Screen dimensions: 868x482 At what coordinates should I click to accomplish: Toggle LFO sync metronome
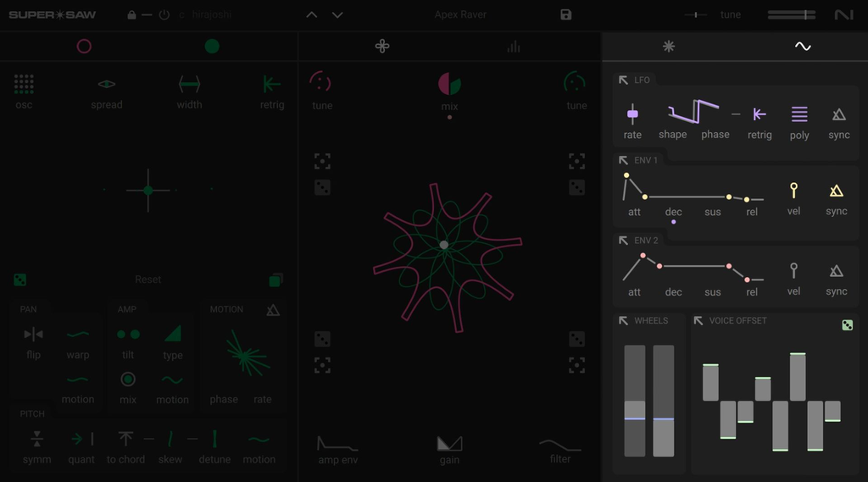(838, 114)
